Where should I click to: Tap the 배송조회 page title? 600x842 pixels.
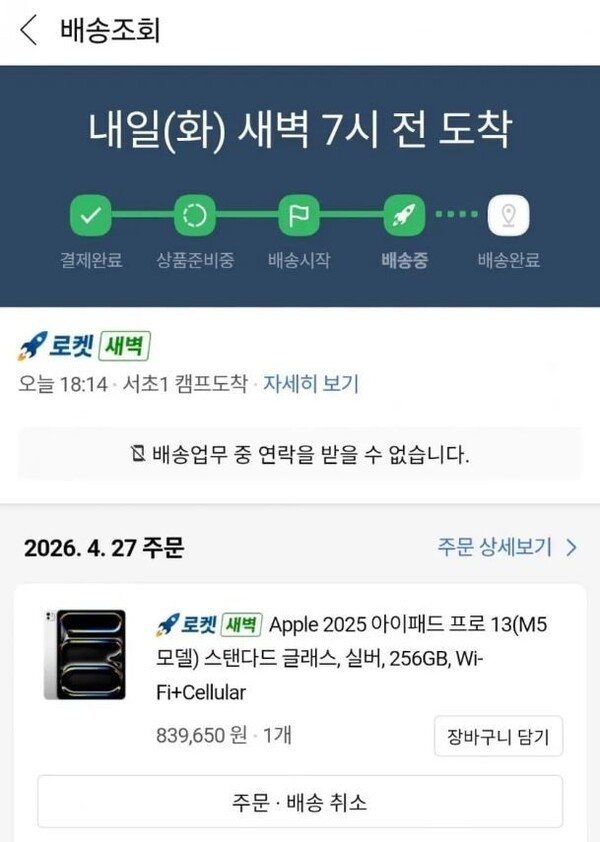click(110, 30)
